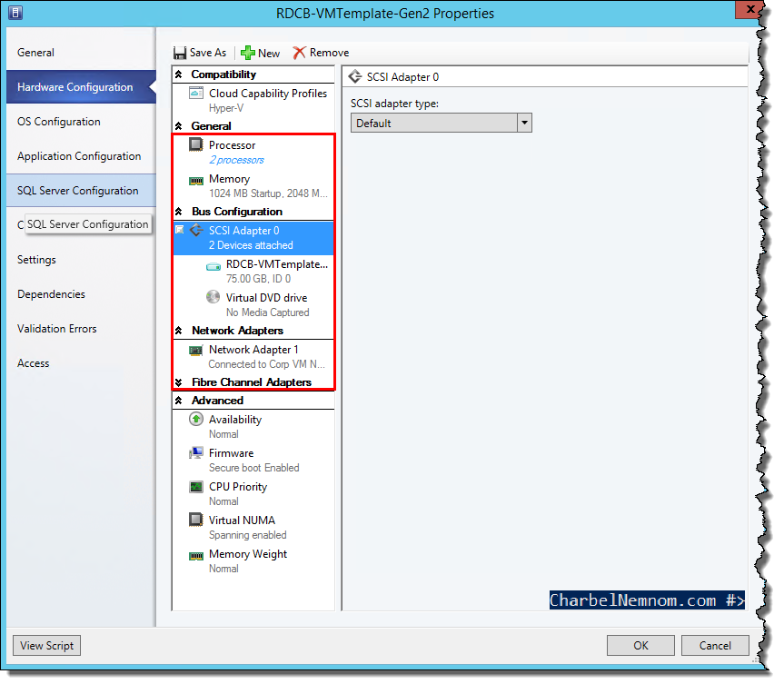The image size is (784, 684).
Task: Collapse the Advanced section chevron
Action: (x=178, y=401)
